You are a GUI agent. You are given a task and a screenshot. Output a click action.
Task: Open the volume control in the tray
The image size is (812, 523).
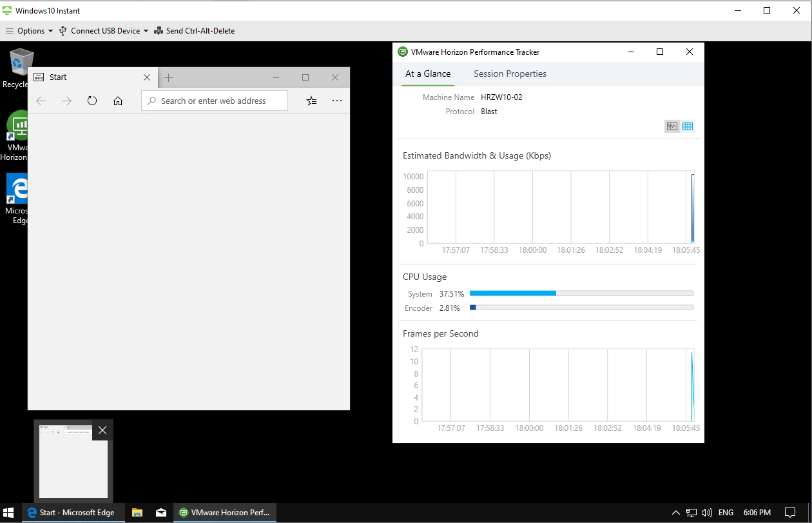(x=707, y=513)
